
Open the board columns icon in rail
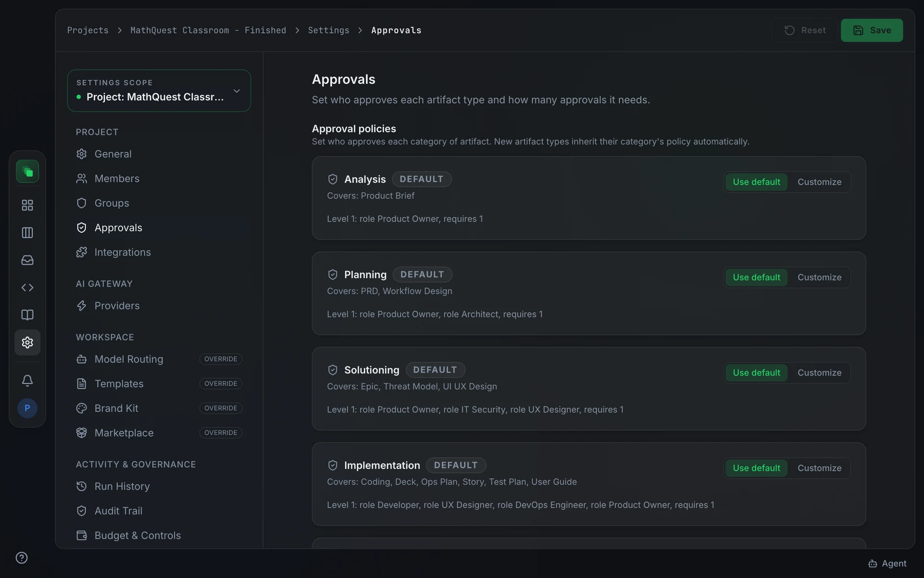click(27, 233)
